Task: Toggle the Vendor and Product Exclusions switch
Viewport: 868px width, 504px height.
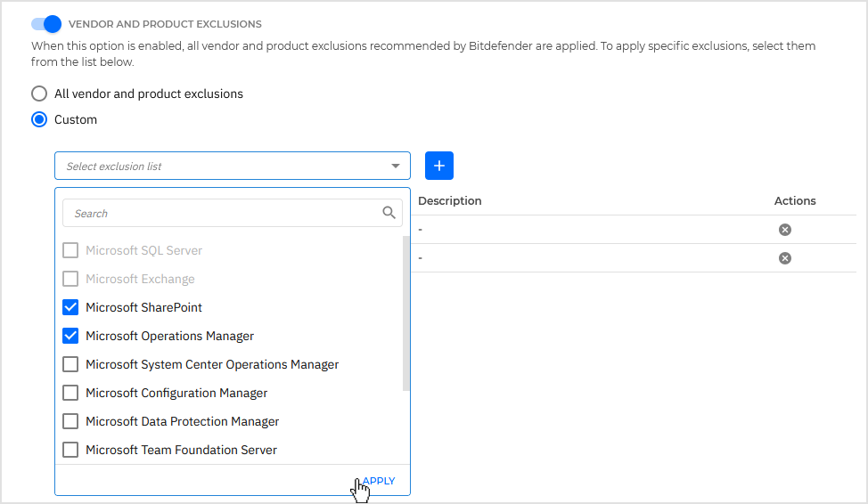Action: coord(46,24)
